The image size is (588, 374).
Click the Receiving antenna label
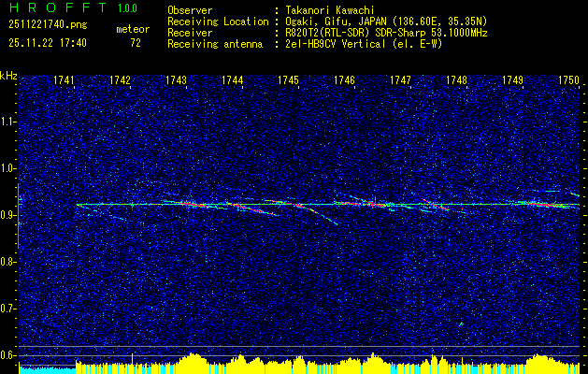215,44
